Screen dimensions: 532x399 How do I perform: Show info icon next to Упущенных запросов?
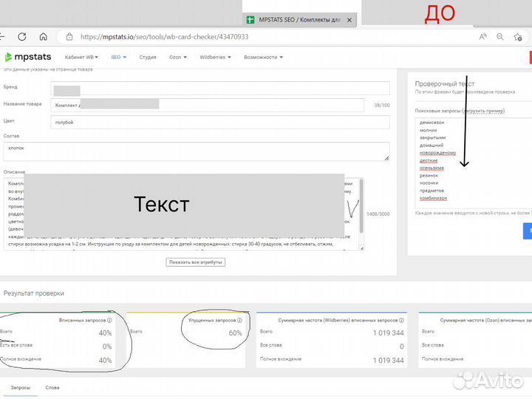(x=239, y=320)
